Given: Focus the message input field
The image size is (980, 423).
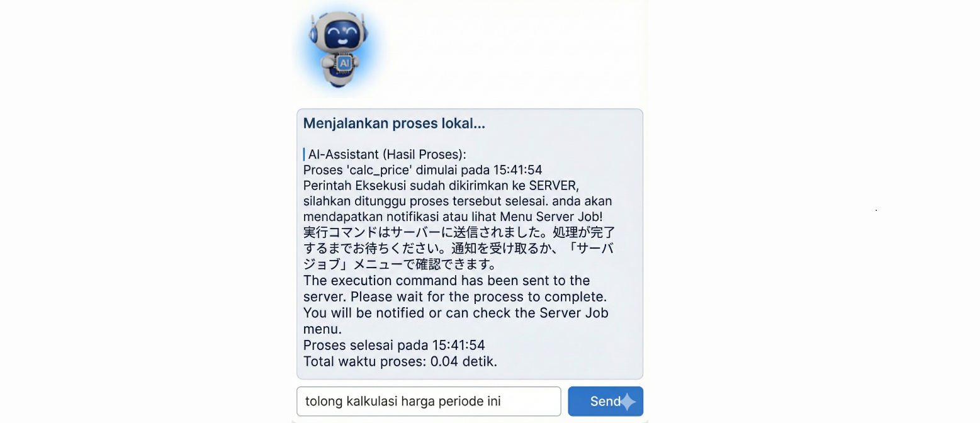Looking at the screenshot, I should [x=429, y=402].
